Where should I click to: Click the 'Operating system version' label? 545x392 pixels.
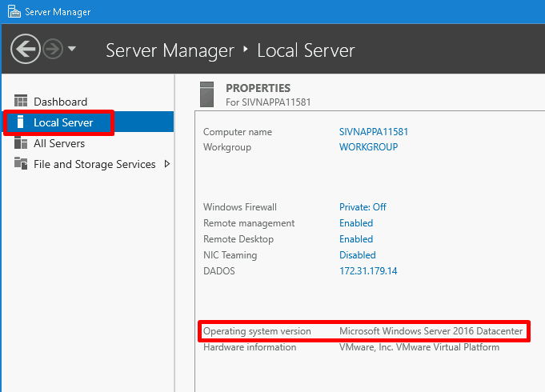click(x=257, y=331)
